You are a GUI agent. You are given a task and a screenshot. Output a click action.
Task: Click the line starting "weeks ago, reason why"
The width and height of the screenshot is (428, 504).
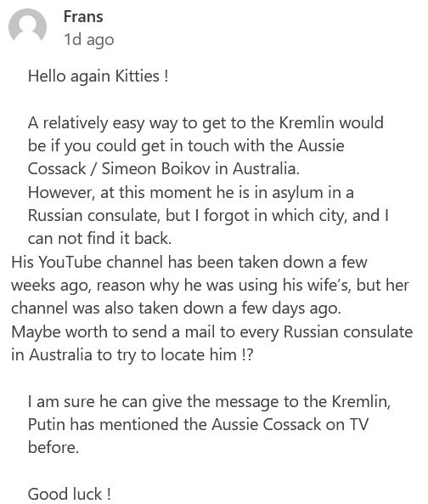210,286
